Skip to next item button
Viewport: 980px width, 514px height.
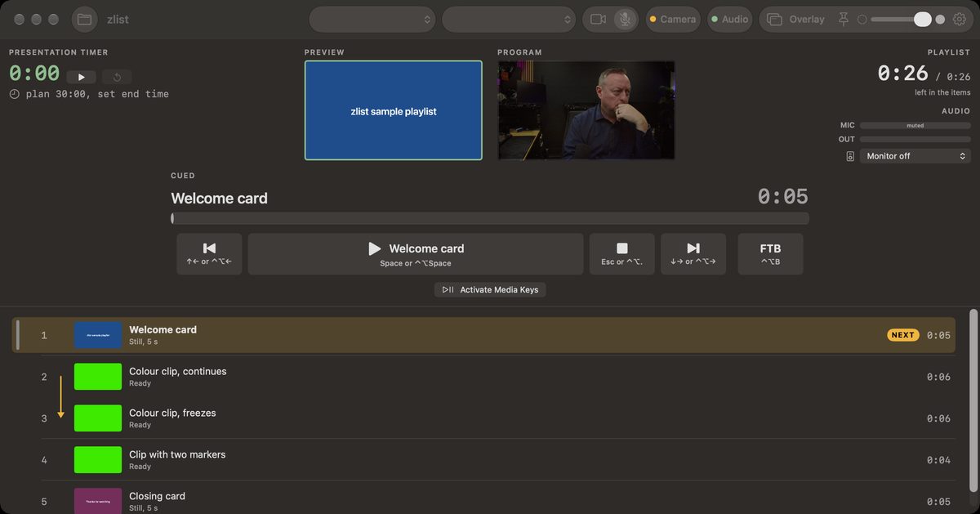pyautogui.click(x=693, y=254)
